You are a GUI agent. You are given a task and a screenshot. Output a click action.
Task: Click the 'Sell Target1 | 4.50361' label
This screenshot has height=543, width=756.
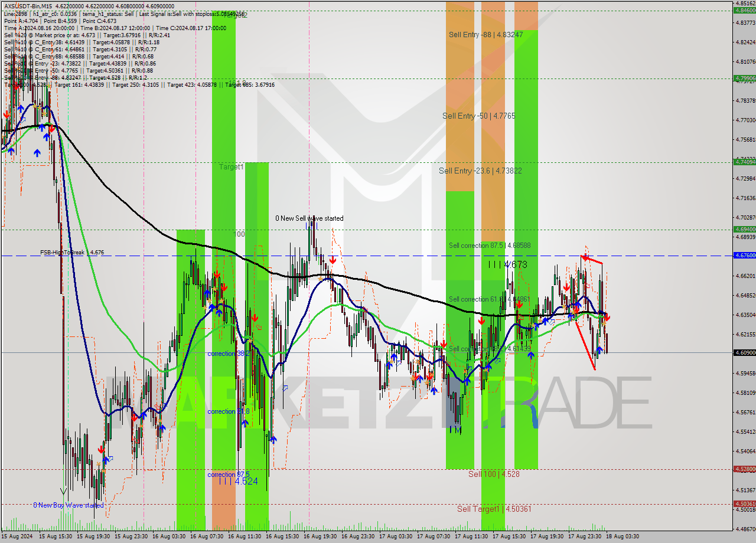[494, 508]
